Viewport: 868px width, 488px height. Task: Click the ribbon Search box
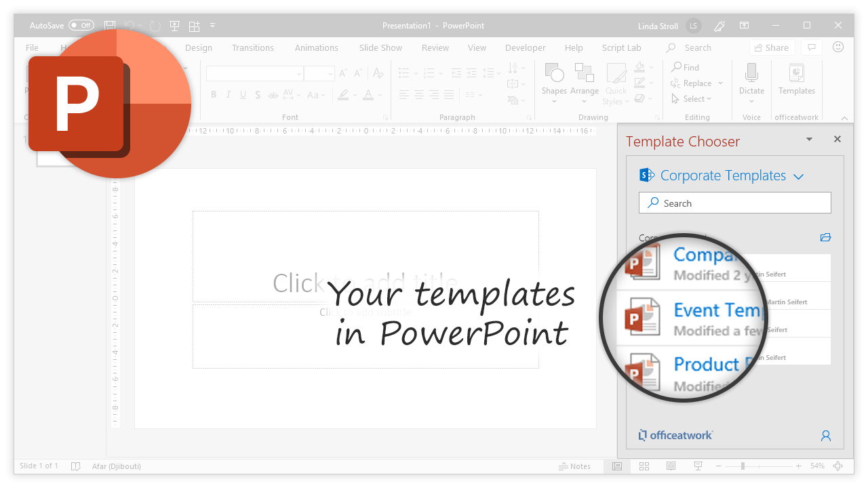tap(689, 48)
